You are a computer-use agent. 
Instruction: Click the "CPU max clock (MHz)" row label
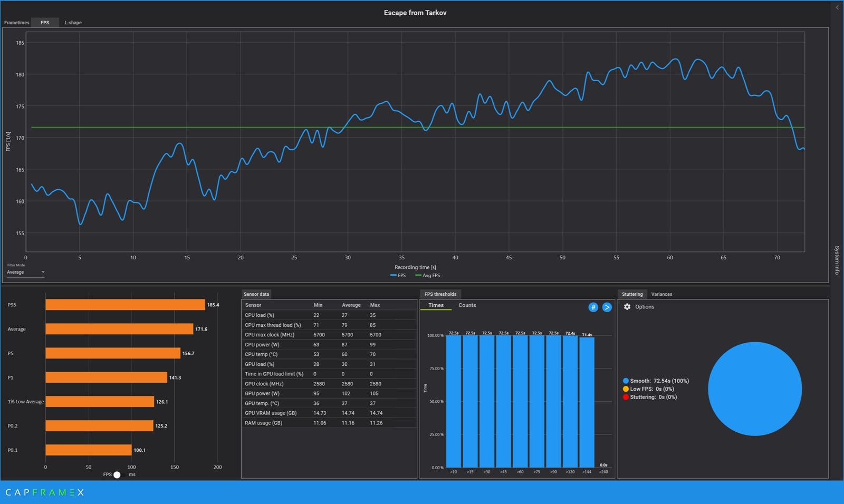(x=270, y=335)
